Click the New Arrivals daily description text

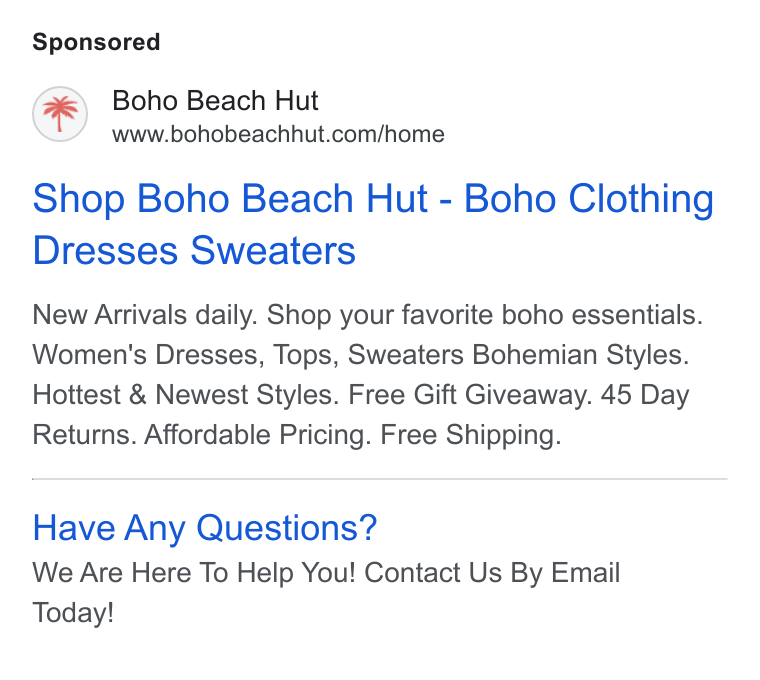[x=145, y=315]
